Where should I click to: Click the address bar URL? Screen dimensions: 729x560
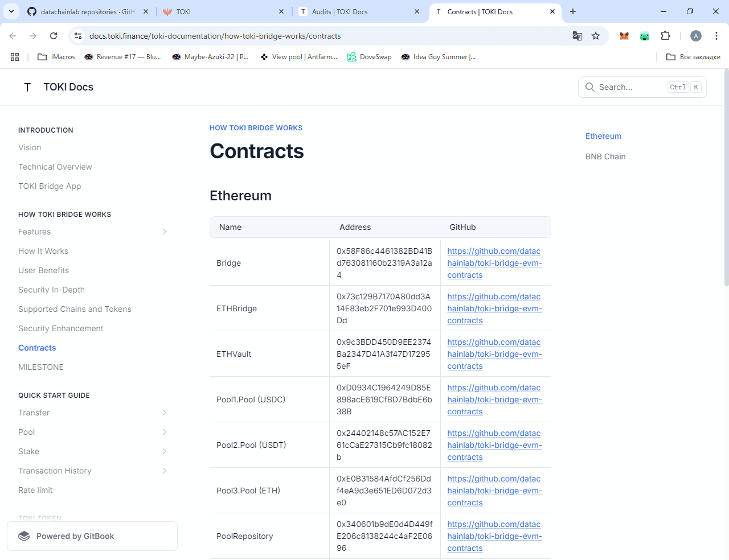coord(215,36)
